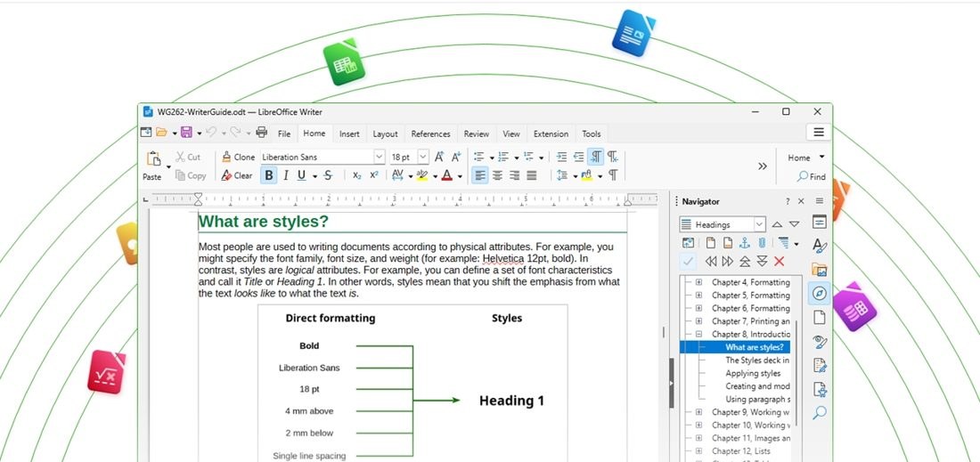Expand Chapter 4, Formatting in Navigator
Viewport: 980px width, 462px height.
tap(698, 282)
